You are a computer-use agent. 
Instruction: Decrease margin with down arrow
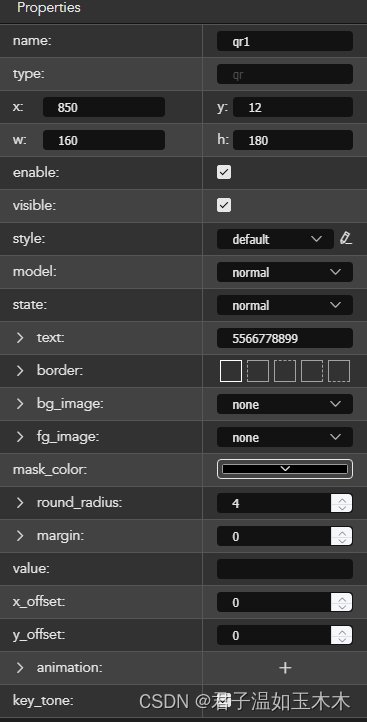coord(342,541)
